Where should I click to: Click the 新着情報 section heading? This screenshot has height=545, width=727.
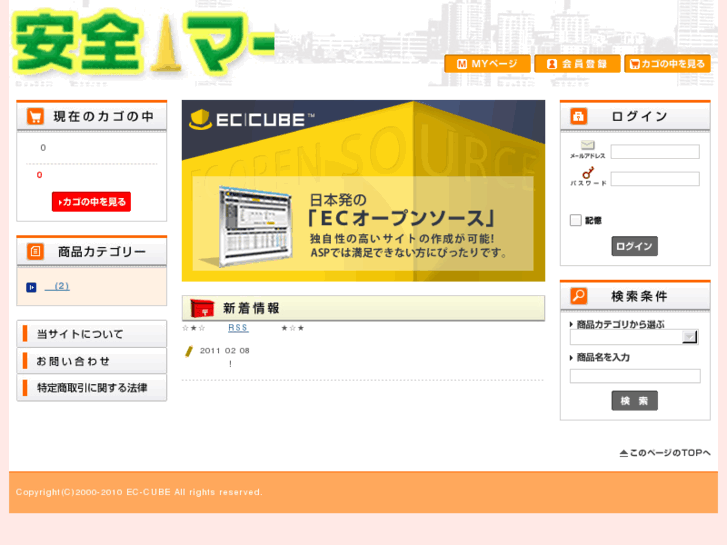[251, 308]
